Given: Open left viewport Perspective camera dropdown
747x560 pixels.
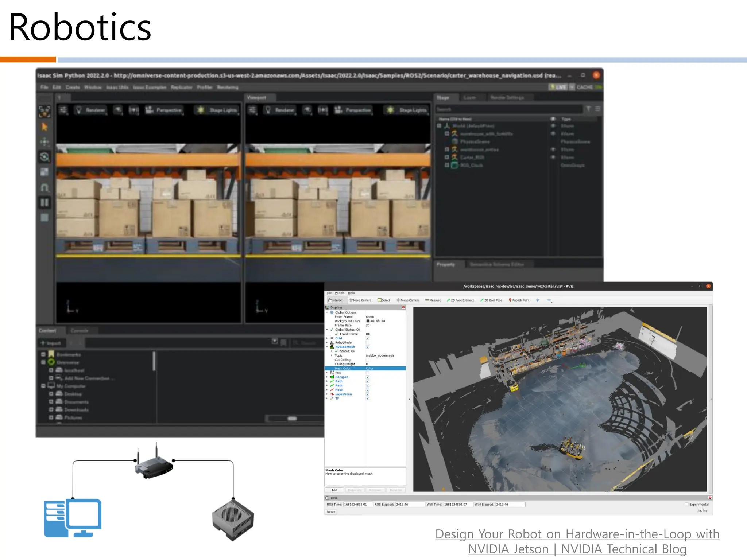Looking at the screenshot, I should pos(164,110).
